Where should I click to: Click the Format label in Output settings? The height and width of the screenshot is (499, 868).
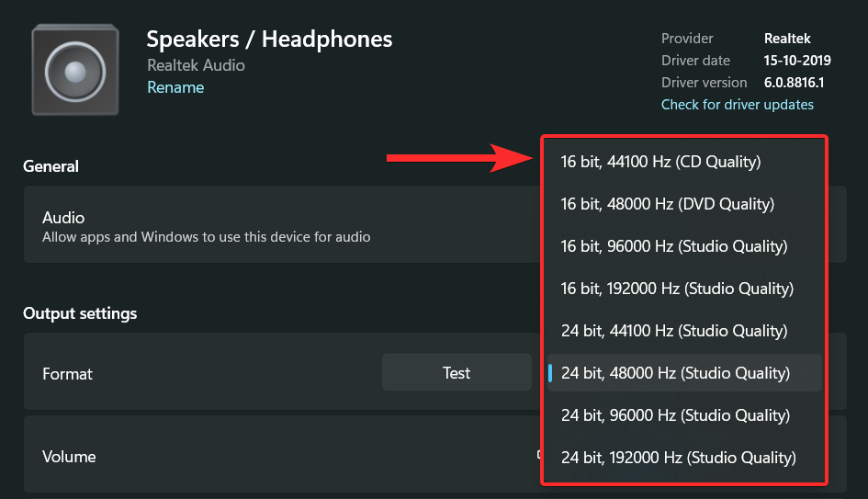point(68,374)
